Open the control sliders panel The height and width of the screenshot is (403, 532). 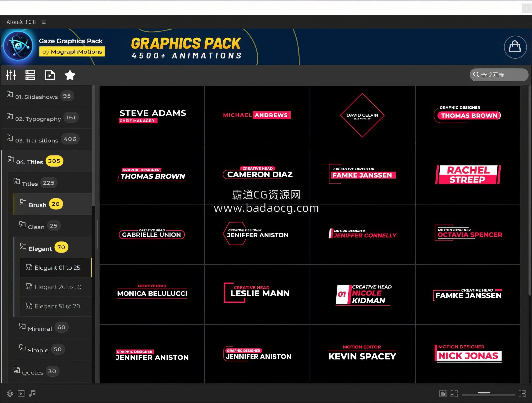point(11,75)
